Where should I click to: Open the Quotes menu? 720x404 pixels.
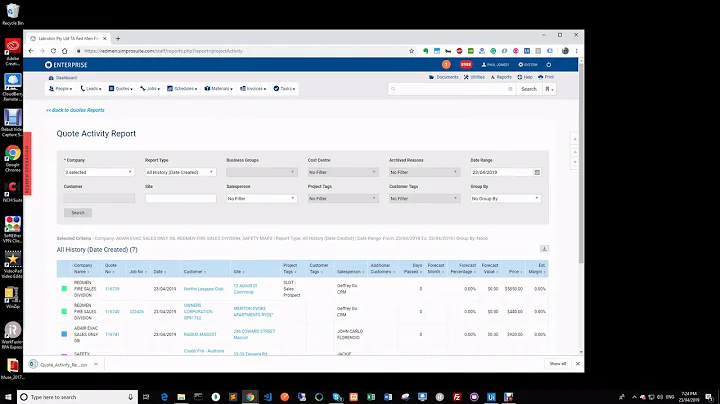click(x=121, y=89)
